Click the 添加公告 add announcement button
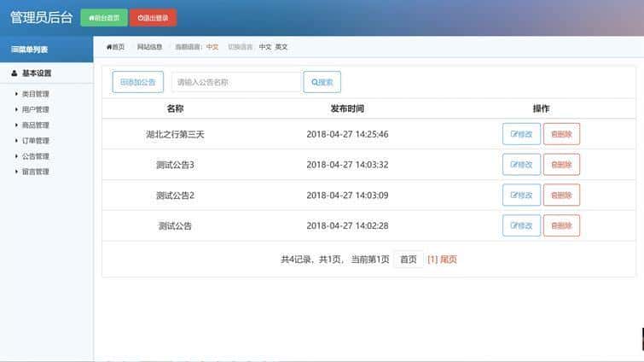 click(x=138, y=82)
